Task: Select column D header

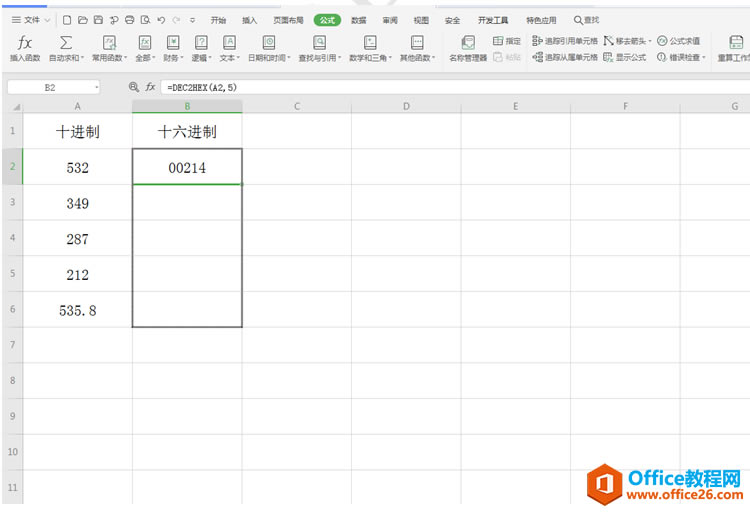Action: point(406,106)
